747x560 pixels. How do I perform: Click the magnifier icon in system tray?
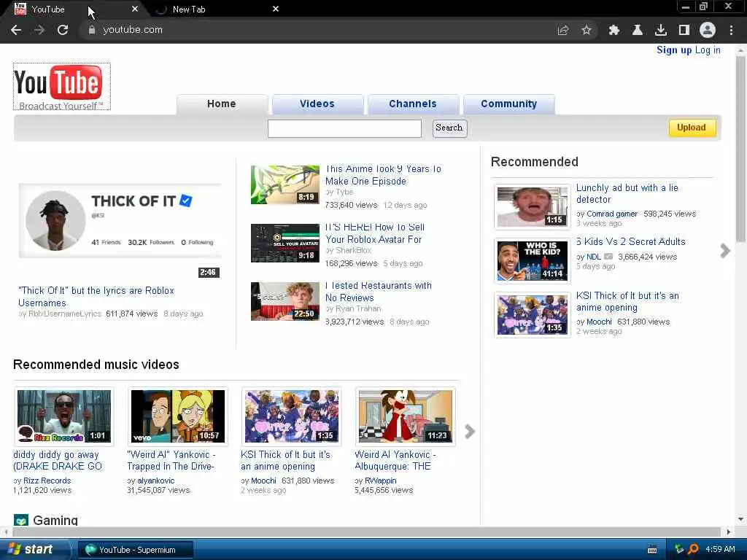(693, 549)
